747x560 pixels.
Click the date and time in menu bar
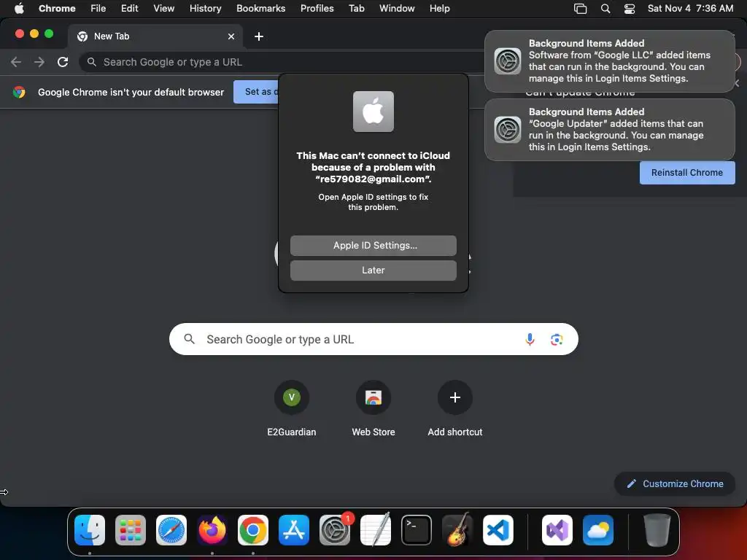click(690, 9)
